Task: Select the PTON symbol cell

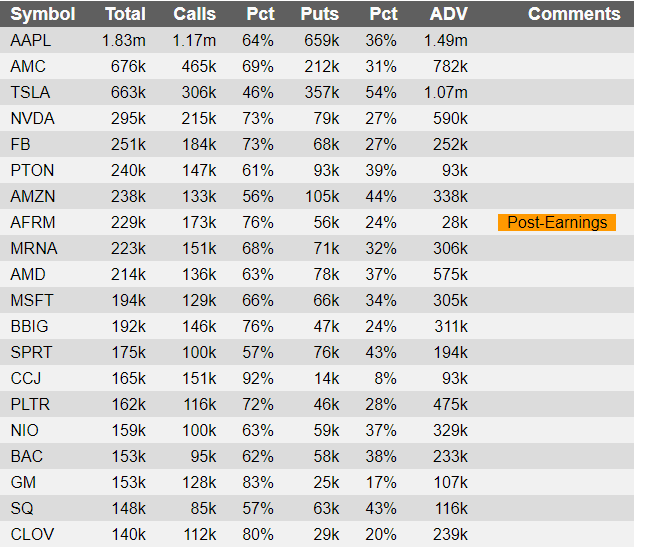Action: tap(32, 170)
